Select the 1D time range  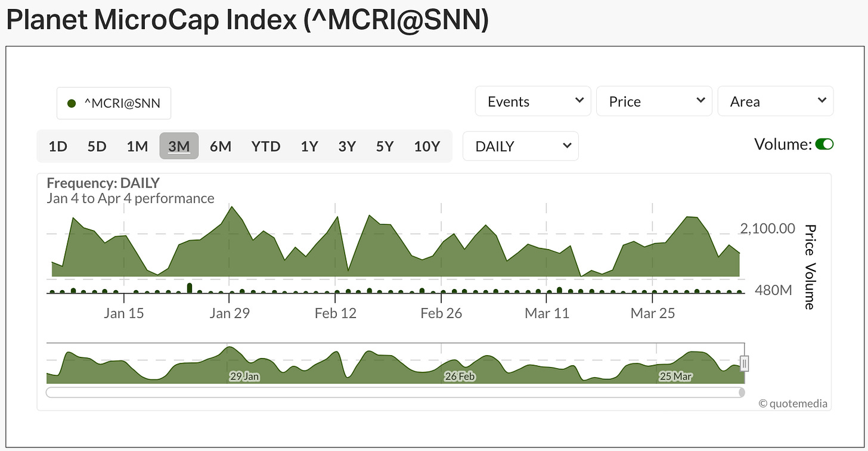click(58, 147)
